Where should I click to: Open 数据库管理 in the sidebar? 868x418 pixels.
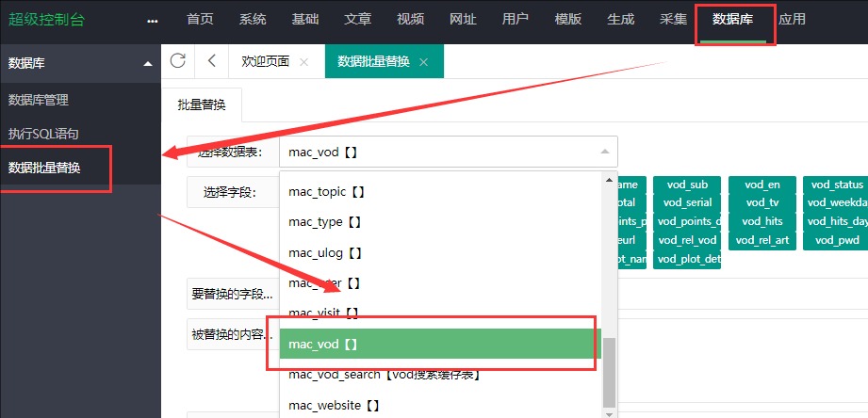pyautogui.click(x=38, y=100)
